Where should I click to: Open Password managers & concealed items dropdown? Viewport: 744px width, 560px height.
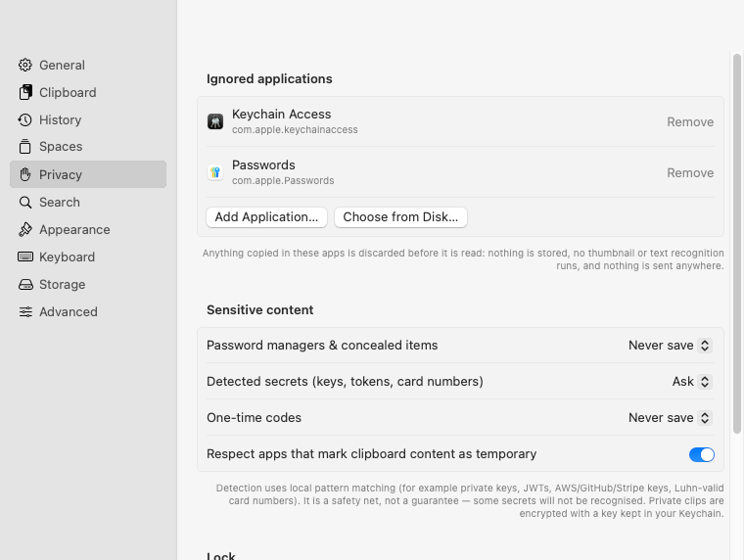tap(670, 346)
